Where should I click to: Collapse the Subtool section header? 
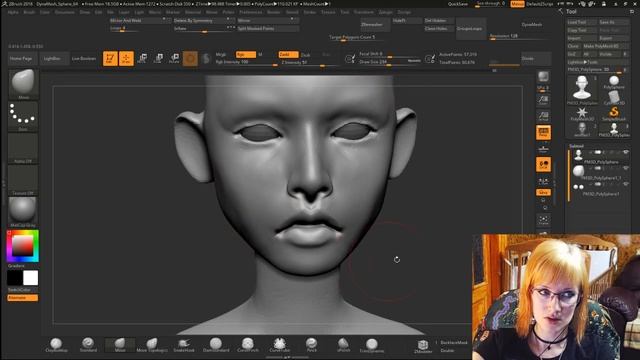tap(576, 146)
